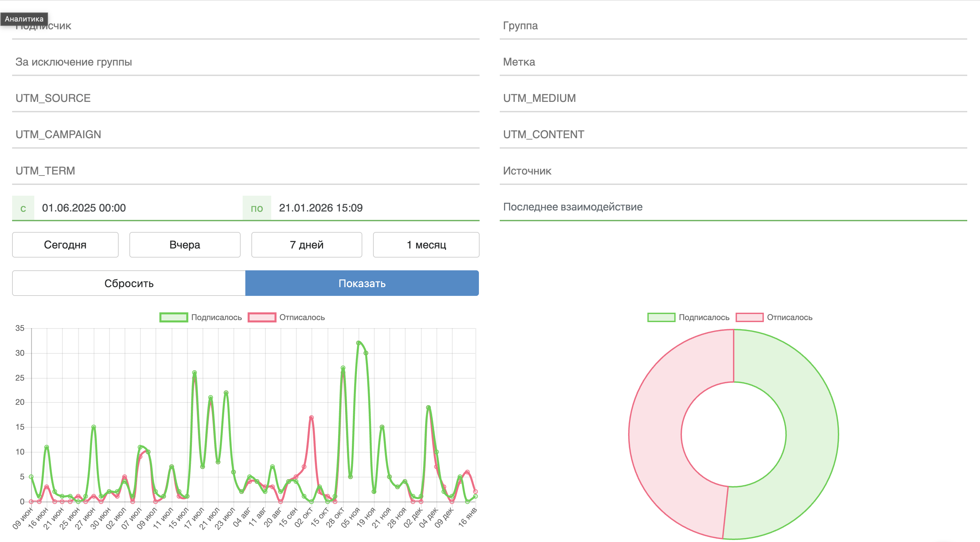Viewport: 980px width, 542px height.
Task: Toggle the line chart's Отписалось legend swatch
Action: (x=262, y=317)
